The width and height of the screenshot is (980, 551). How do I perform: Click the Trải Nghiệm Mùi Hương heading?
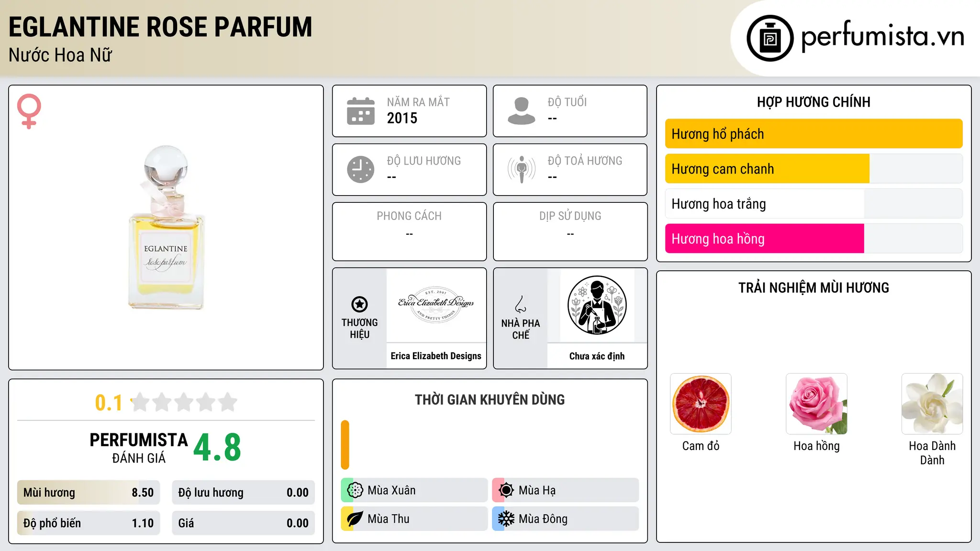[x=813, y=287]
